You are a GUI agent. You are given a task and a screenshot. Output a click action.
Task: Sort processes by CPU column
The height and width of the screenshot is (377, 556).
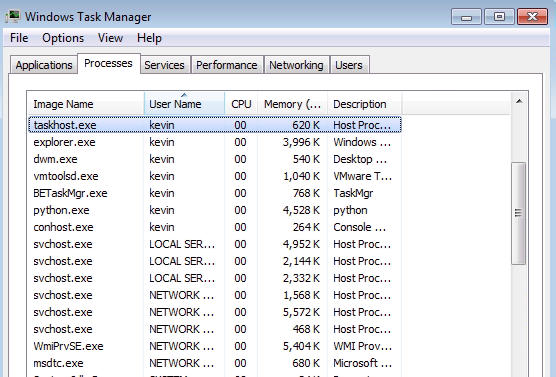click(241, 104)
